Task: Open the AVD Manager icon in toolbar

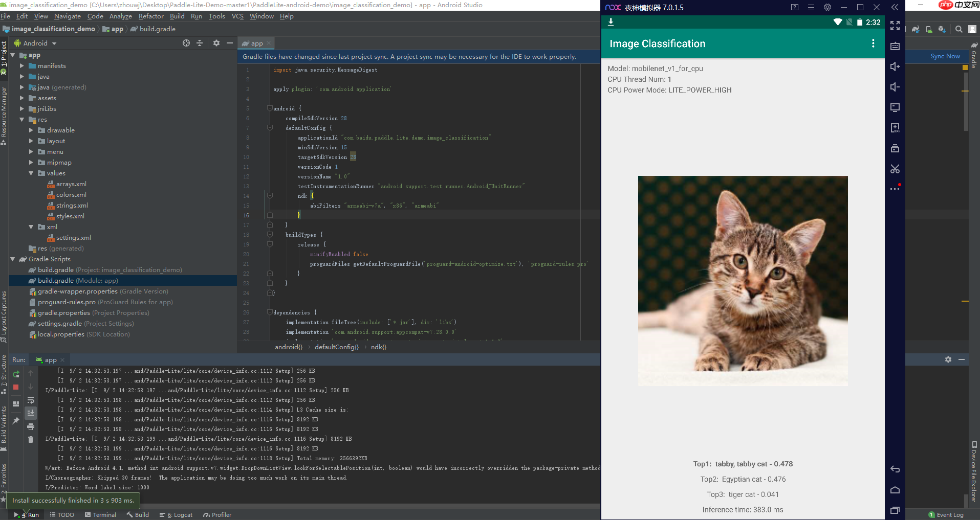Action: point(928,29)
